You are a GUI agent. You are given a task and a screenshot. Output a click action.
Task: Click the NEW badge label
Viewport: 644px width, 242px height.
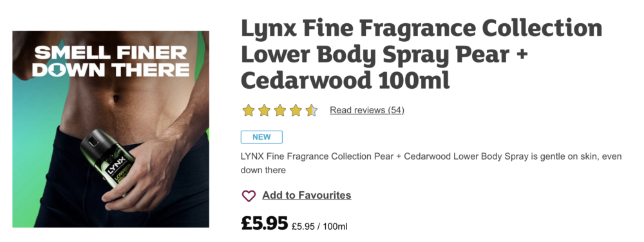point(261,137)
